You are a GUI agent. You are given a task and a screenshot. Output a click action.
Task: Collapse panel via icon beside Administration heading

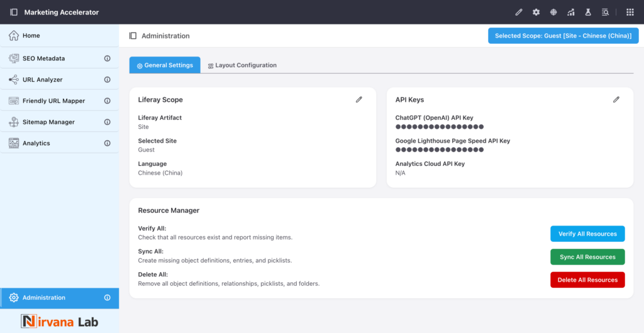(x=133, y=36)
